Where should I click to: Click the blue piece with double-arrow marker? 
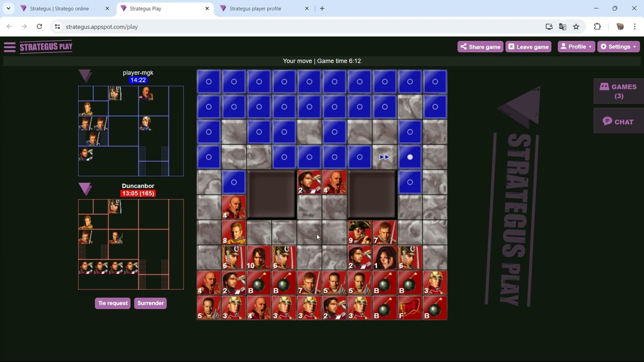[x=384, y=157]
